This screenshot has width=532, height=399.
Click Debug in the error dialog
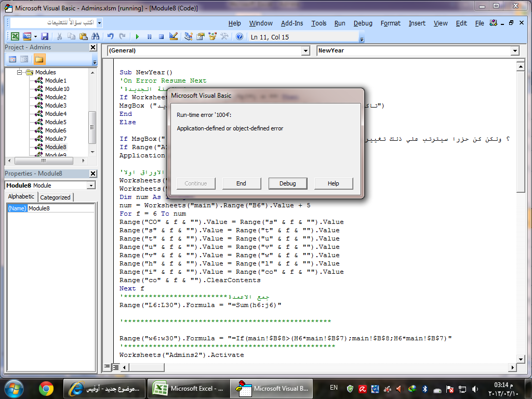pos(288,183)
